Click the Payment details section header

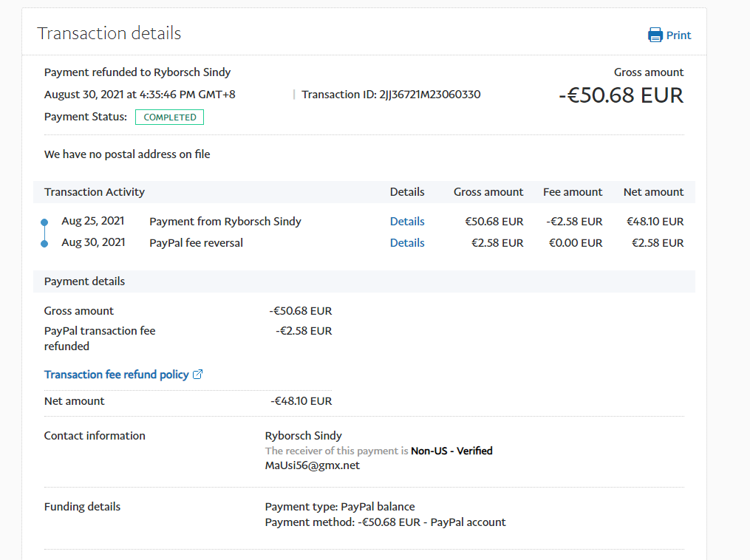pos(84,281)
